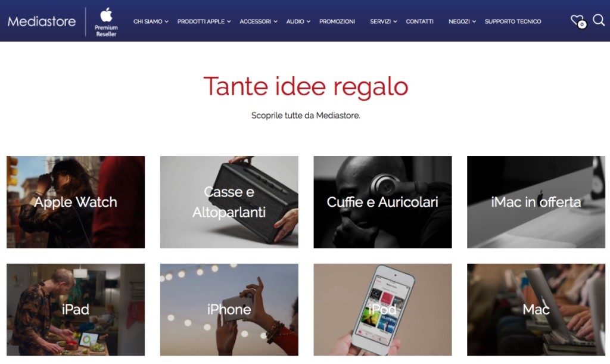Select the iPad category tile
Image resolution: width=610 pixels, height=364 pixels.
pyautogui.click(x=76, y=310)
